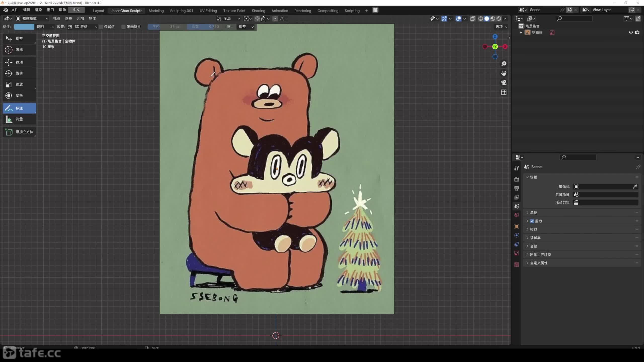Toggle the 仅端点 checkbox
The width and height of the screenshot is (644, 362).
click(x=101, y=27)
